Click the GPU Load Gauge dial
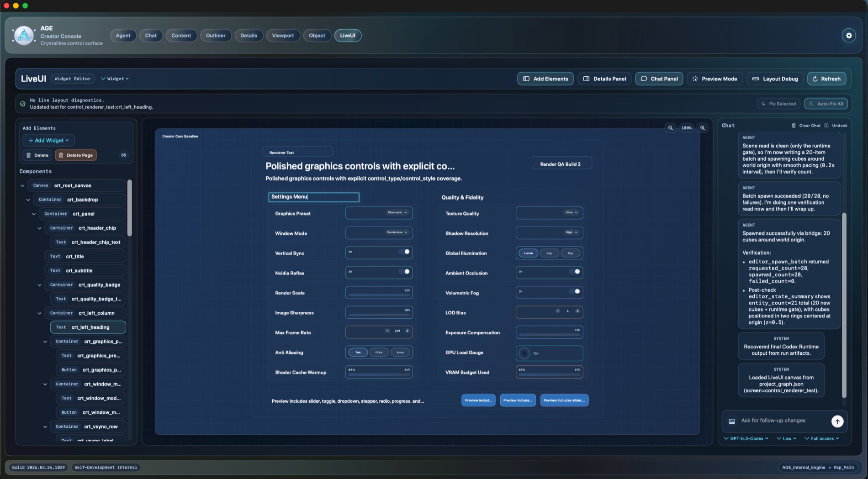The image size is (868, 479). click(x=524, y=353)
